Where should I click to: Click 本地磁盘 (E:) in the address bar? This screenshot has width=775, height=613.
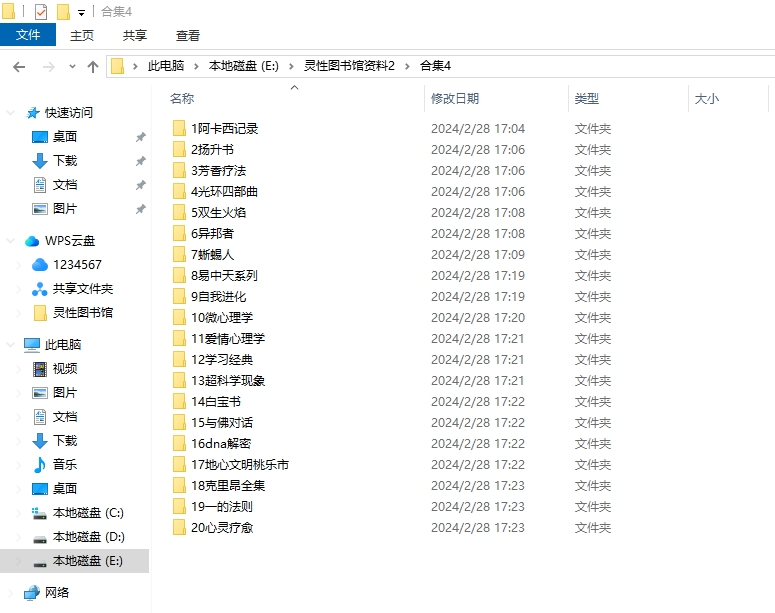tap(244, 66)
